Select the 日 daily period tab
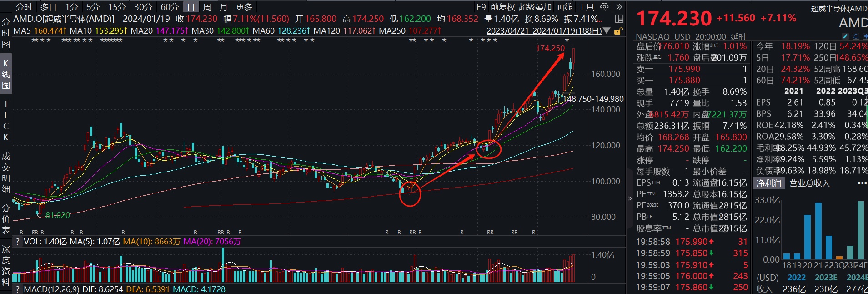Screen dimensions: 868x294 (191, 7)
